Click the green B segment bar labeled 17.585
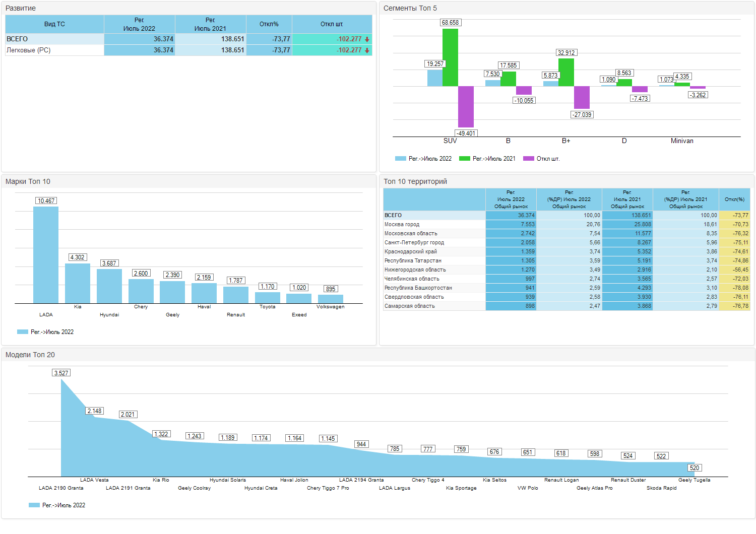 coord(509,79)
